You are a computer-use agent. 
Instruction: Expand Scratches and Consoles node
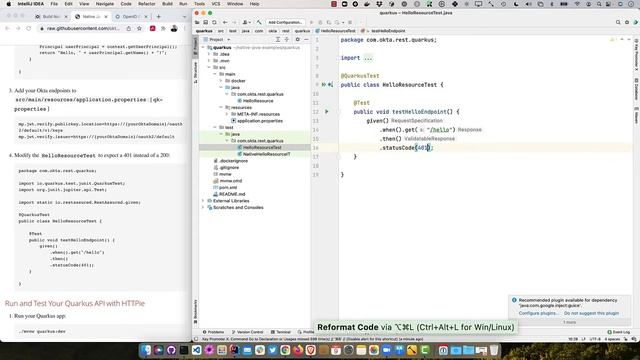203,207
